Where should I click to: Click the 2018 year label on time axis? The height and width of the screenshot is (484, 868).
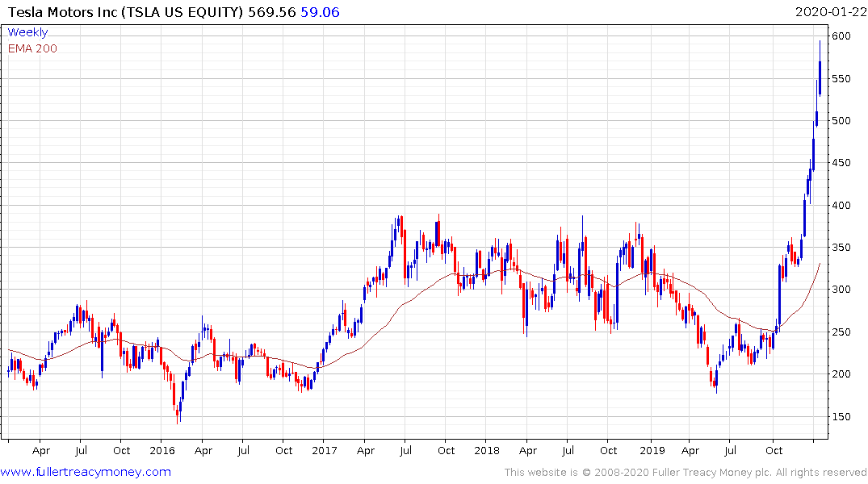click(487, 451)
